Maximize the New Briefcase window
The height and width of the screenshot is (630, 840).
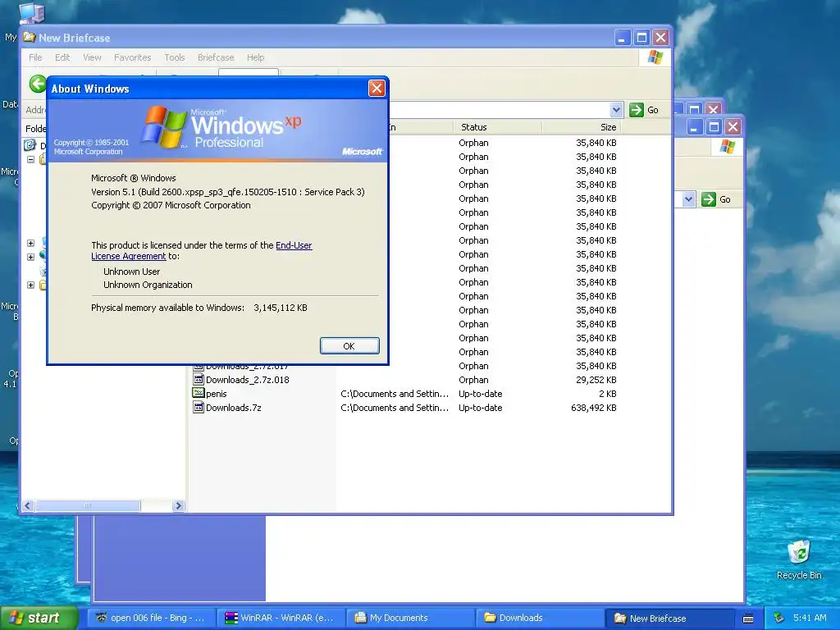[641, 38]
